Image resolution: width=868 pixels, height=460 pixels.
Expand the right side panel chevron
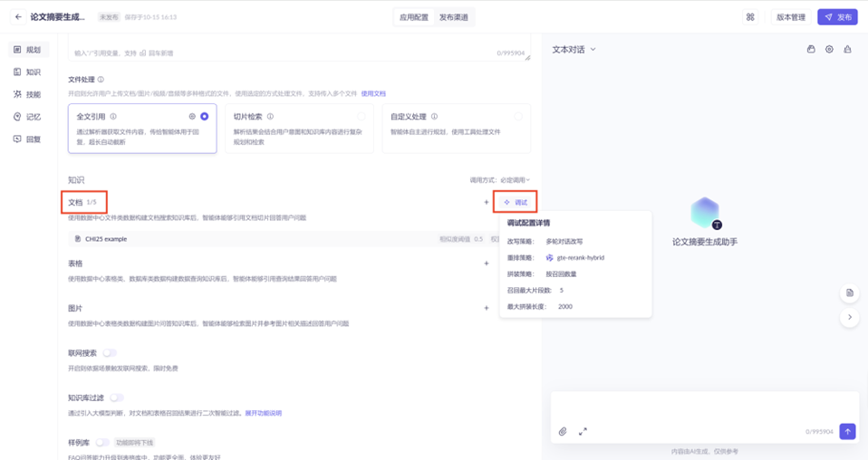point(850,317)
